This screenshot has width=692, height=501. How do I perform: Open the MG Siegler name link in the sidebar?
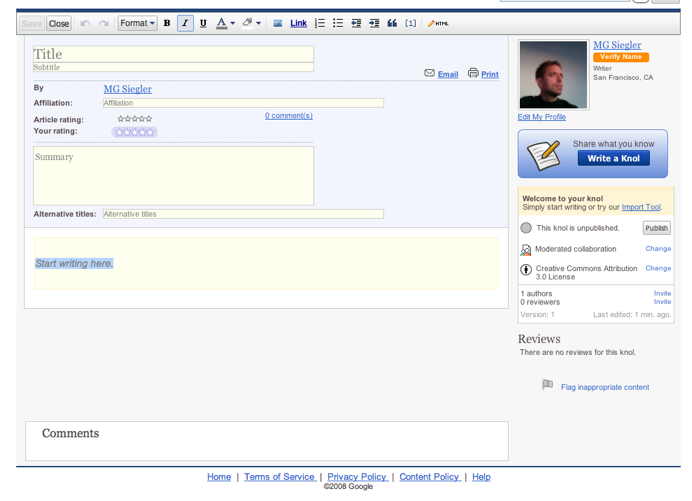point(617,45)
